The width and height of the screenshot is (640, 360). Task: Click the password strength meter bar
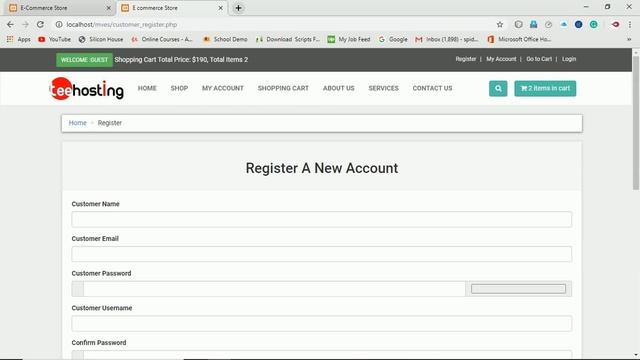pos(518,289)
